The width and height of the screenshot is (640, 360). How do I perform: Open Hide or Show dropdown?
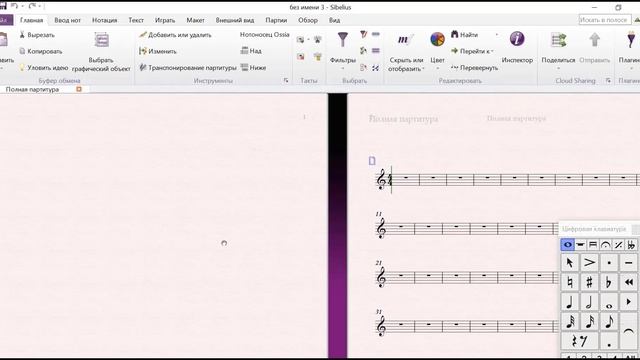click(x=406, y=64)
